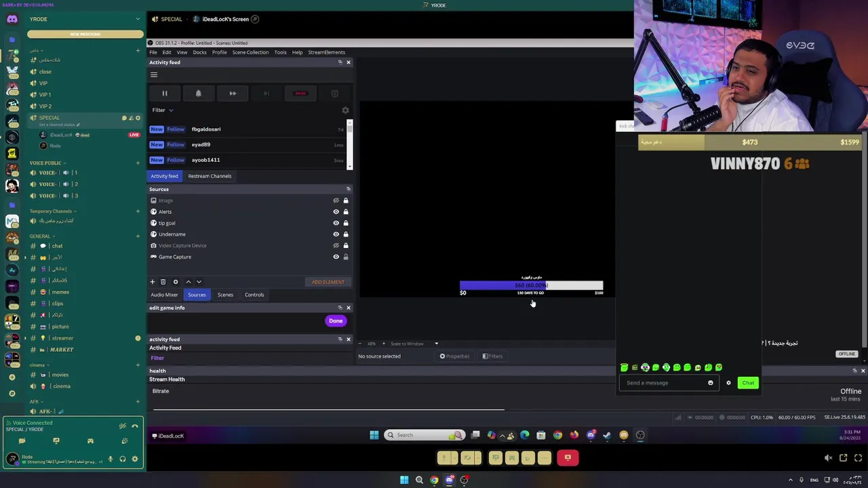This screenshot has height=488, width=868.
Task: Undock the edit game info panel
Action: pos(340,308)
